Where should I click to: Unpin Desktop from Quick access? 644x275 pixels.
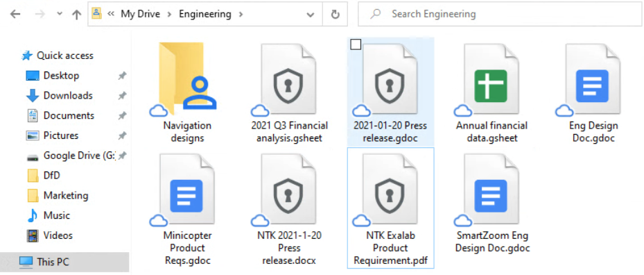tap(122, 76)
